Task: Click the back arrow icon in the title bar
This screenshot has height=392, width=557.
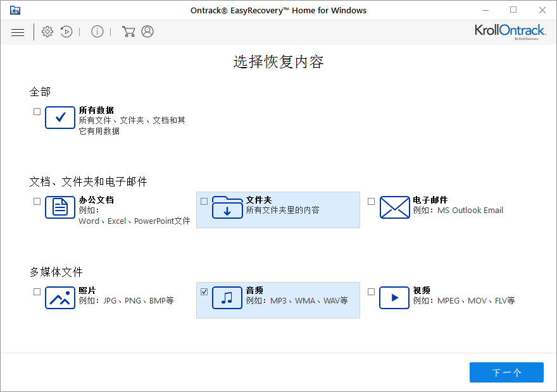Action: [15, 10]
